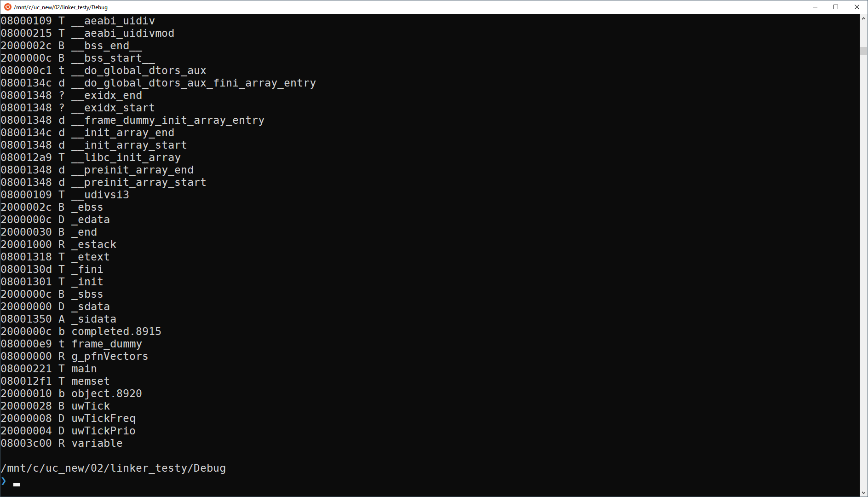The width and height of the screenshot is (868, 497).
Task: Click the Ubuntu icon in title bar
Action: click(7, 7)
